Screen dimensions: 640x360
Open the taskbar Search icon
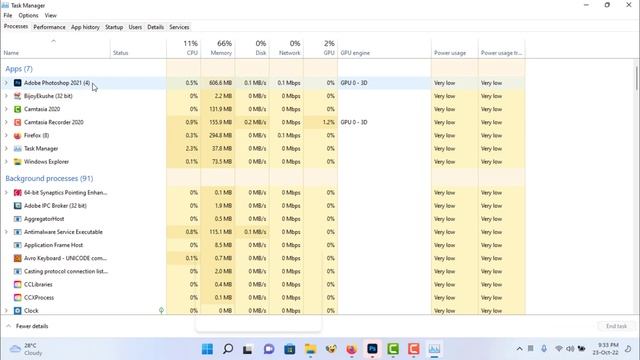coord(228,349)
